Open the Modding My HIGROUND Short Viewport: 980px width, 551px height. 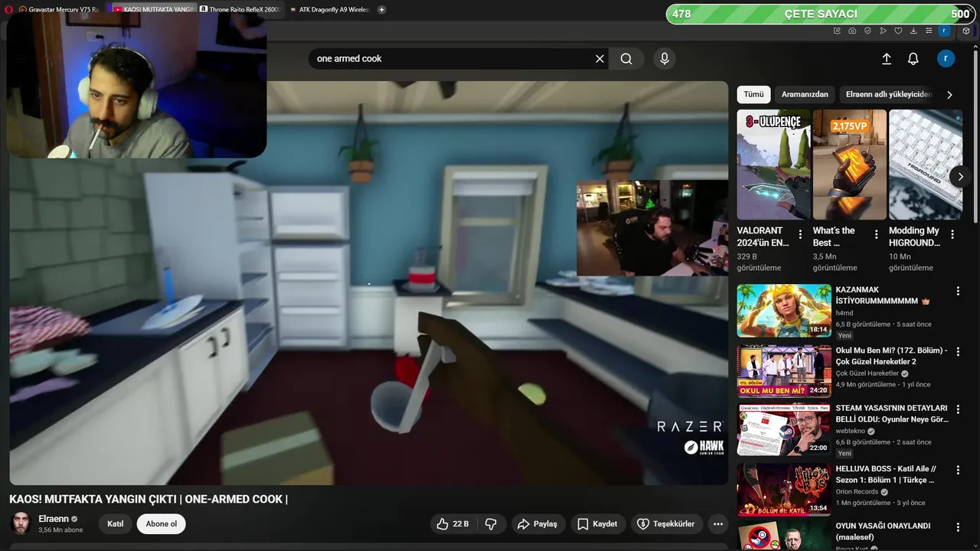[926, 165]
